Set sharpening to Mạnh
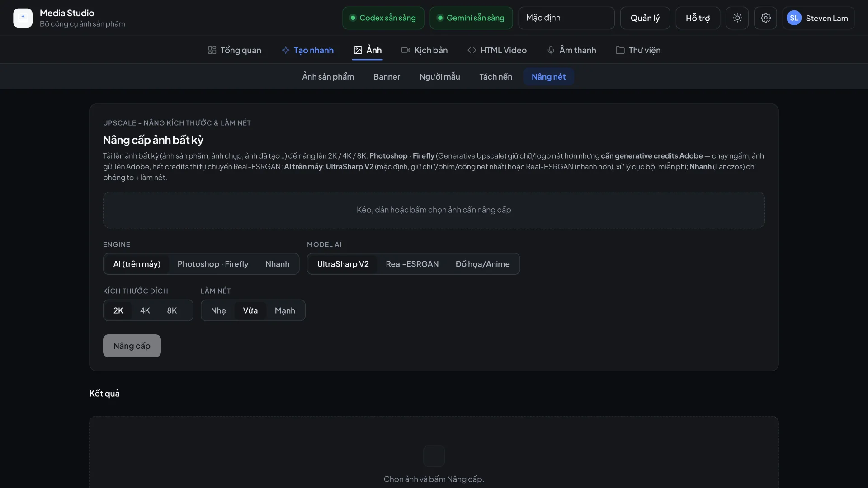This screenshot has width=868, height=488. (285, 310)
